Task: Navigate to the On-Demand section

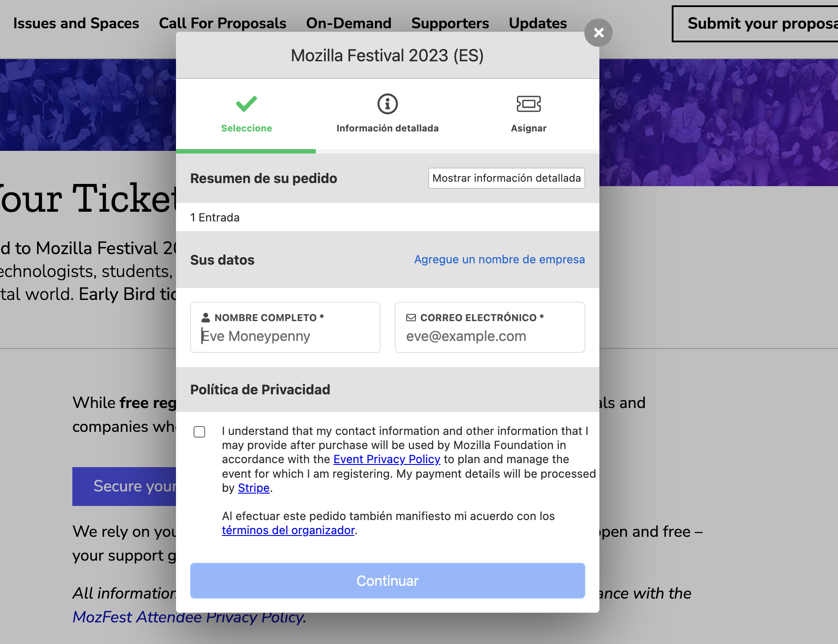Action: pos(348,23)
